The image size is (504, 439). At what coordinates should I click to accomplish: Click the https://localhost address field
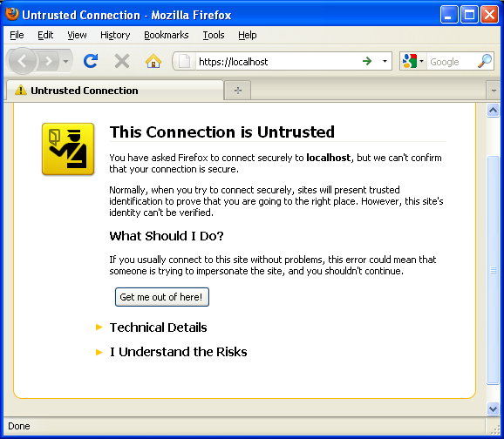point(276,62)
